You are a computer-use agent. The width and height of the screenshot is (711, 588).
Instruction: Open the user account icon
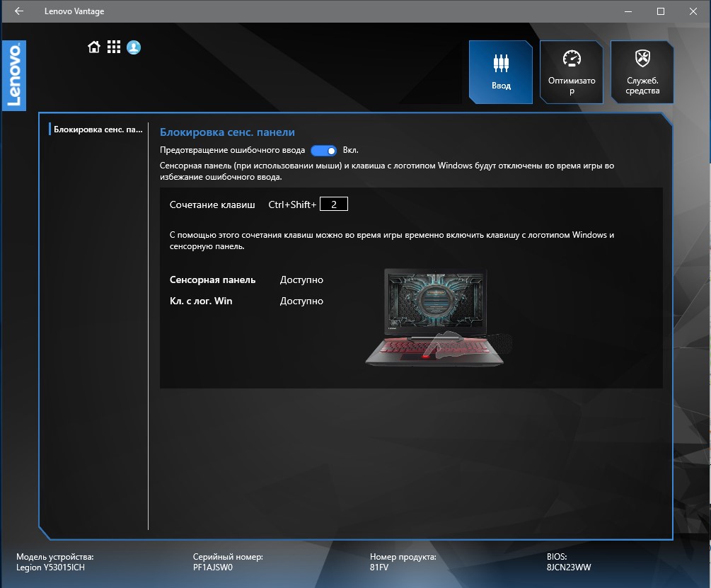134,47
